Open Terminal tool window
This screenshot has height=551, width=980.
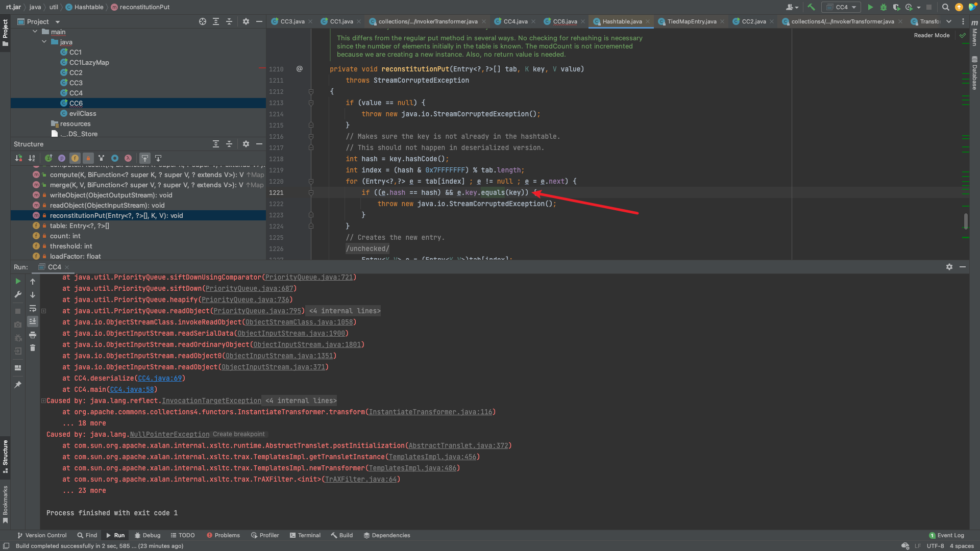pyautogui.click(x=305, y=535)
